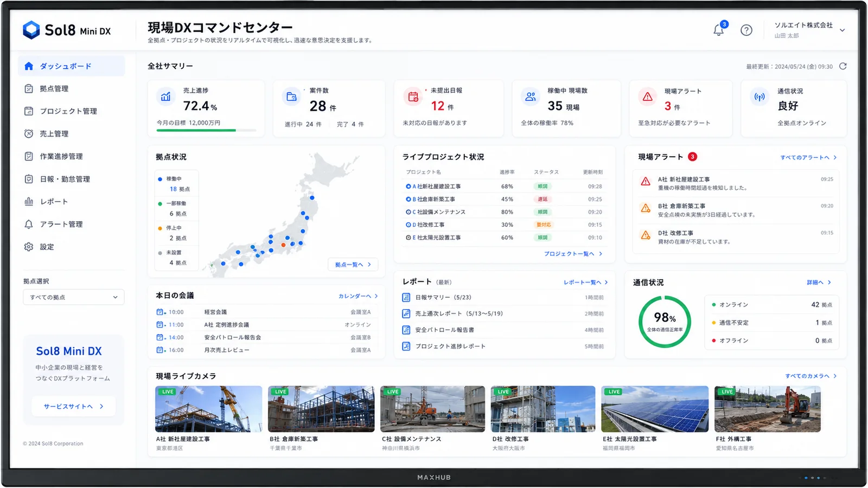Click the orange alert icon for B社 倉庫新築工事

[x=646, y=208]
